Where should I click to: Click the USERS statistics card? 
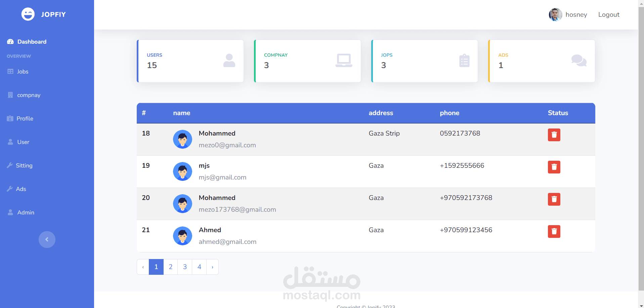pyautogui.click(x=190, y=61)
